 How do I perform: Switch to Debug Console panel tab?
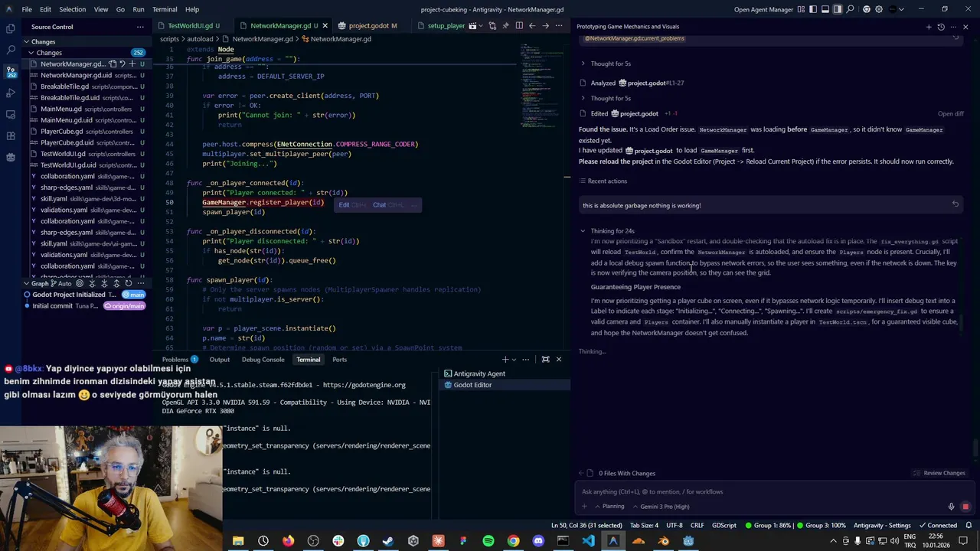point(263,359)
